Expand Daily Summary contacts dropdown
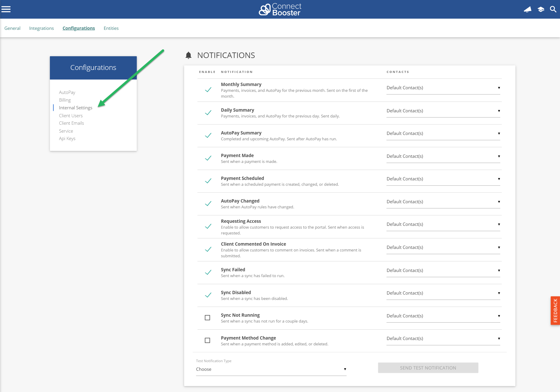This screenshot has width=560, height=392. point(443,111)
